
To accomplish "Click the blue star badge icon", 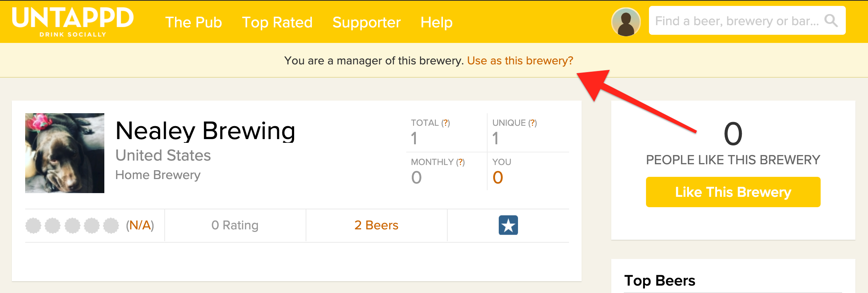I will pos(508,225).
